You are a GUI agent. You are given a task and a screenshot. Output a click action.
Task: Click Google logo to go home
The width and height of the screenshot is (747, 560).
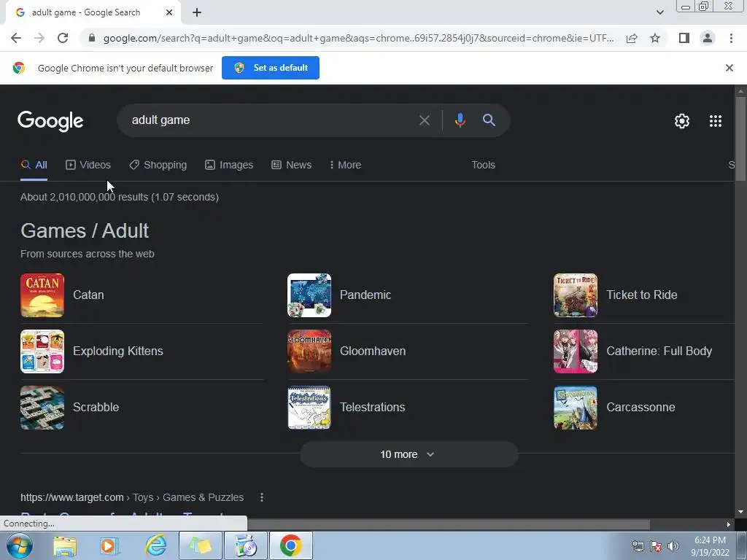[x=50, y=121]
